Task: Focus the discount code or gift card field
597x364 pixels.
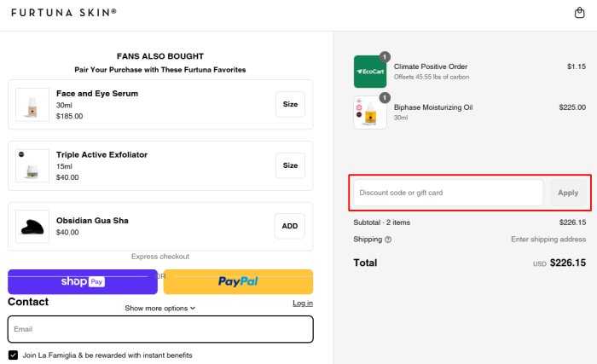Action: coord(448,193)
